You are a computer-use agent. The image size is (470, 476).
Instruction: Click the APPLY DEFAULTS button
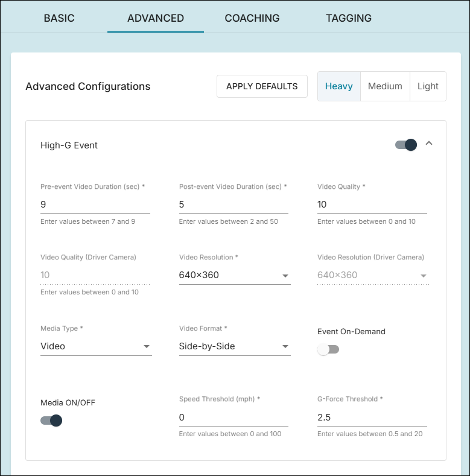pyautogui.click(x=262, y=86)
